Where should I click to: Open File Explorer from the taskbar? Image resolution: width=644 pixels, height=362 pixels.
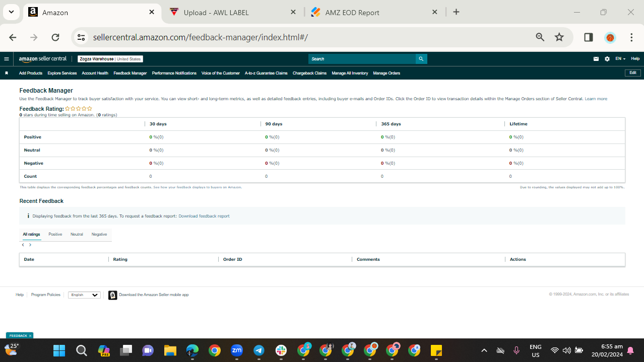[170, 350]
